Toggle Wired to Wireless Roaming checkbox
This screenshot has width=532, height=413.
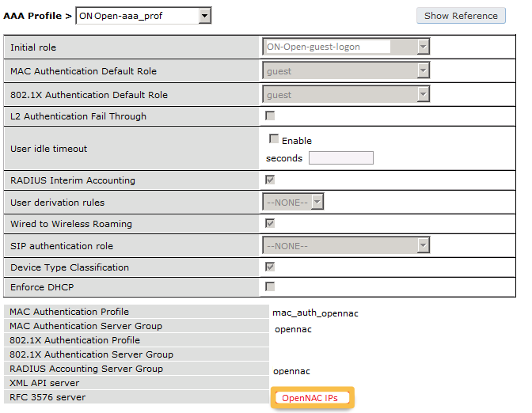pyautogui.click(x=271, y=224)
